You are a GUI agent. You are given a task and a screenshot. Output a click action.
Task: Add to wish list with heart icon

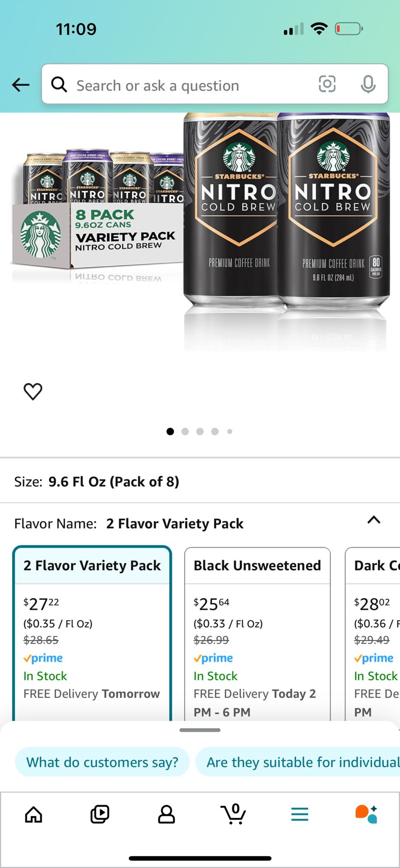[x=33, y=392]
